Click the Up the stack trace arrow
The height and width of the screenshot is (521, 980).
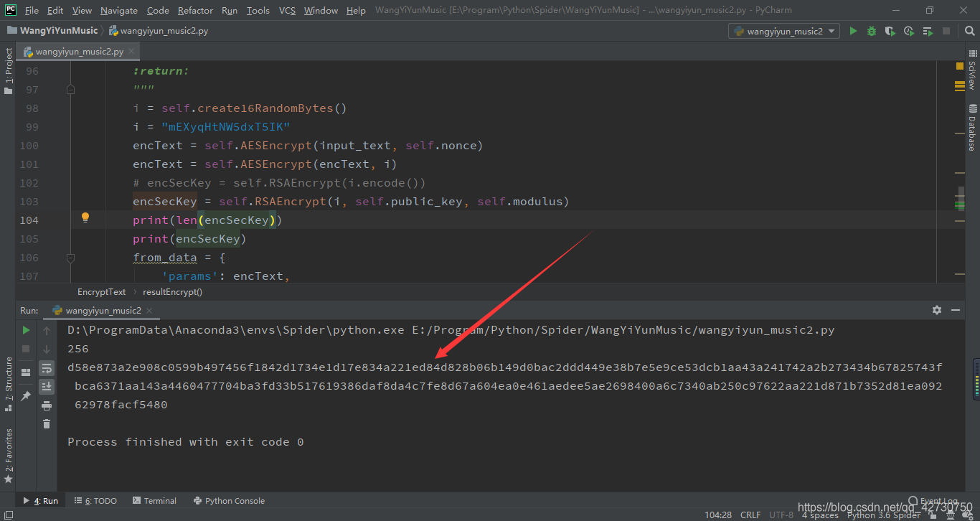pos(47,330)
